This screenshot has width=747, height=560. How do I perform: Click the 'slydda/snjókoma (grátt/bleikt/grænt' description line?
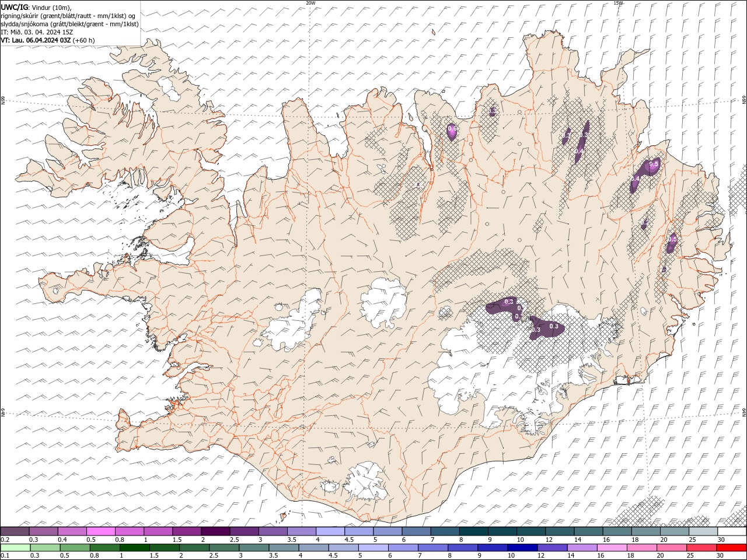click(x=69, y=24)
